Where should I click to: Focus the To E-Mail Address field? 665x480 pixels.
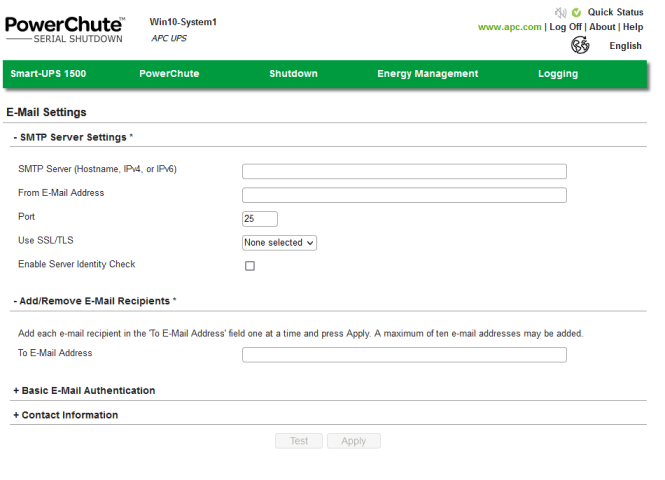404,355
